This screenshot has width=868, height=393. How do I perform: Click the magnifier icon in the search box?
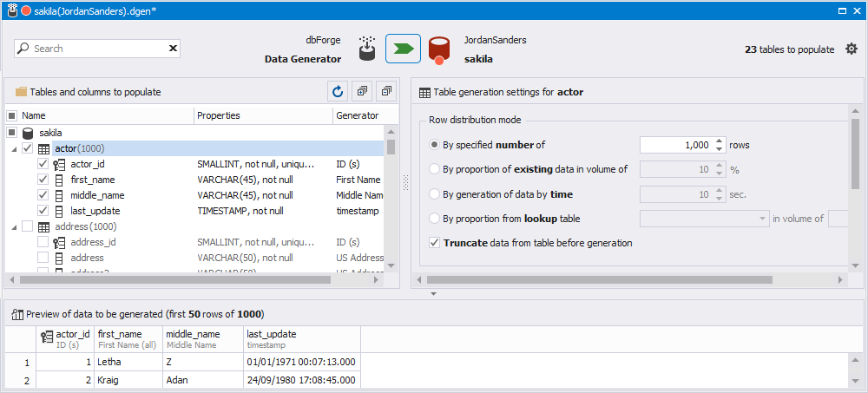pos(23,49)
